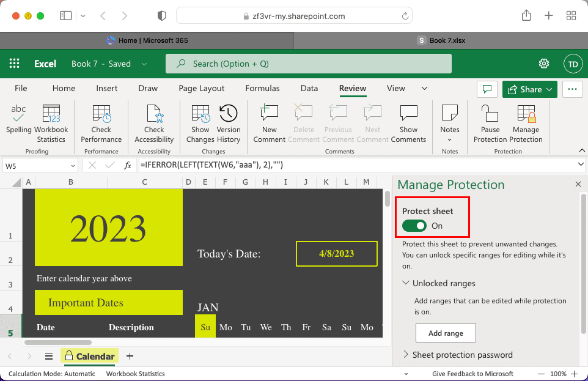Viewport: 588px width, 381px height.
Task: Switch to the Formulas ribbon tab
Action: [x=262, y=88]
